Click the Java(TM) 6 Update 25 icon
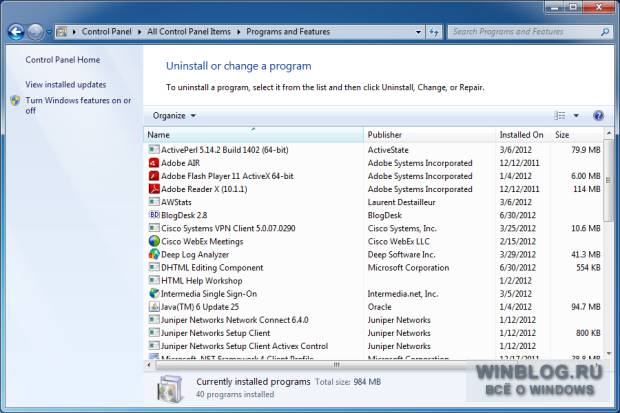 point(154,306)
